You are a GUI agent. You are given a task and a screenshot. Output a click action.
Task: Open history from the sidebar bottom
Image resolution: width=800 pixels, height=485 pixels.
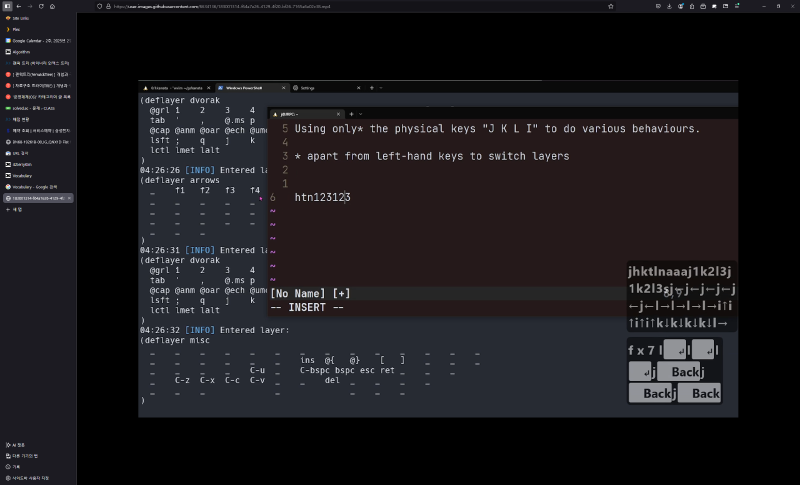pos(16,466)
